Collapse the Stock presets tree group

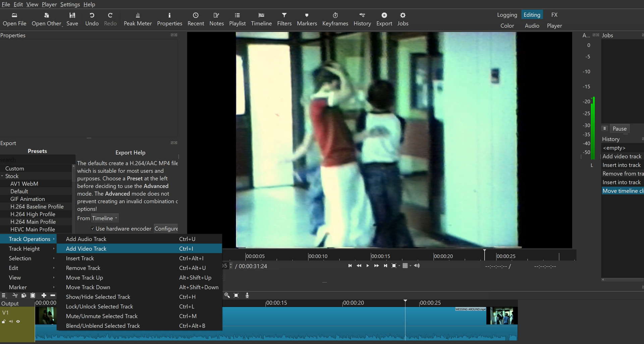click(x=2, y=176)
